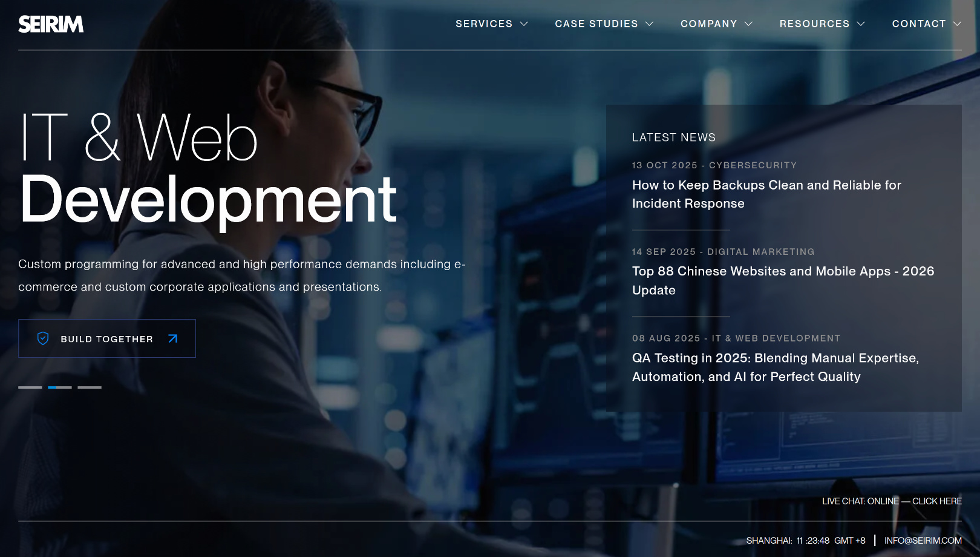980x557 pixels.
Task: Expand the Case Studies chevron arrow
Action: (x=650, y=24)
